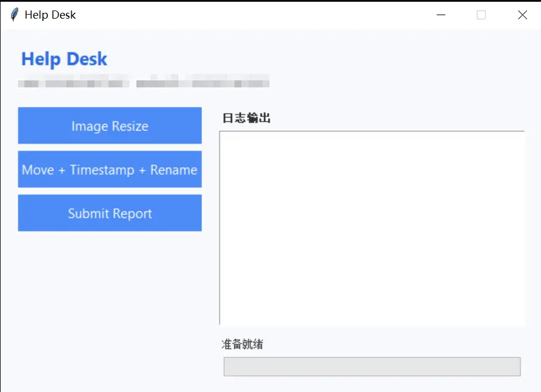Click the gray progress bar at bottom

(372, 367)
